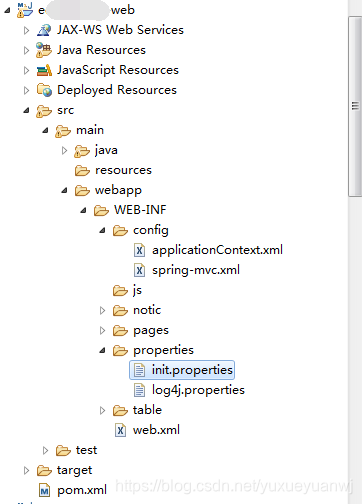Click the JAX-WS Web Services icon

[x=44, y=30]
